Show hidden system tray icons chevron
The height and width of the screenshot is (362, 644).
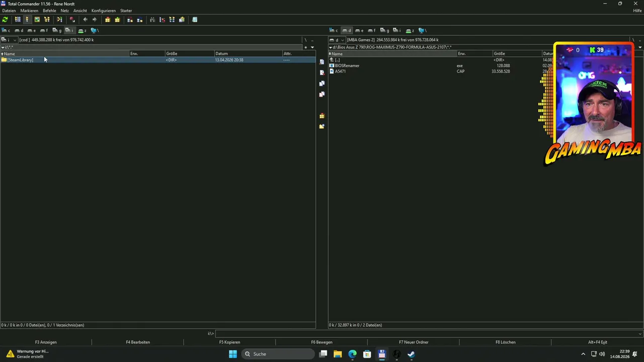click(x=583, y=354)
